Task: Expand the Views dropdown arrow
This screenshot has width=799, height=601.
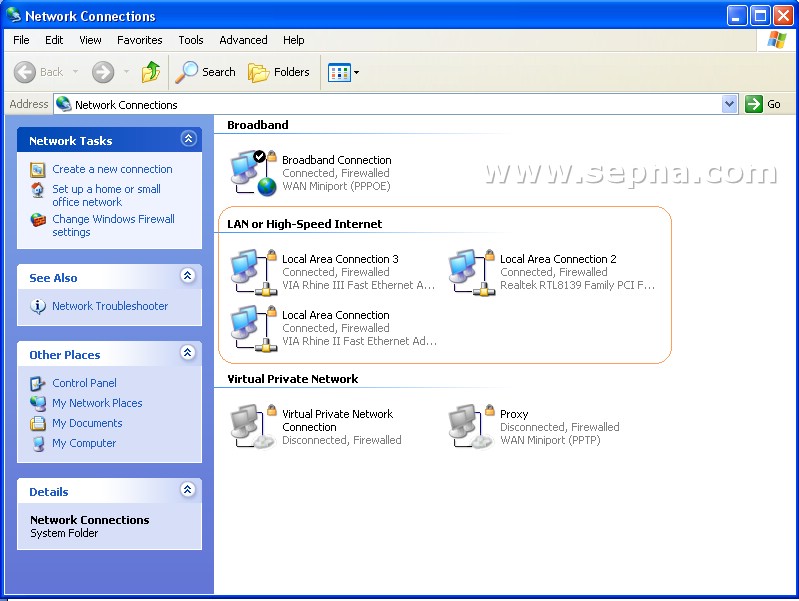Action: (356, 72)
